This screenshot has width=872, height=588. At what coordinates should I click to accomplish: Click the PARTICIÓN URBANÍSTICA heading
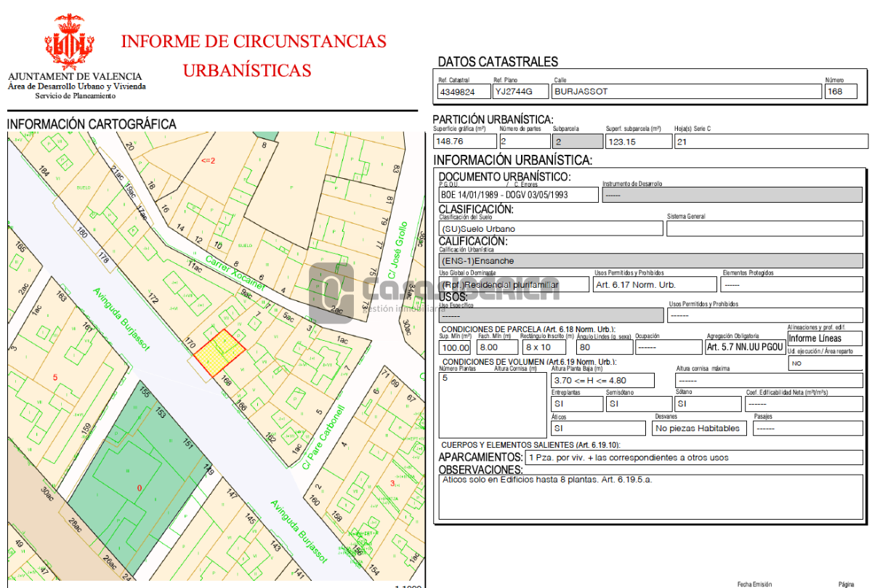tap(493, 120)
